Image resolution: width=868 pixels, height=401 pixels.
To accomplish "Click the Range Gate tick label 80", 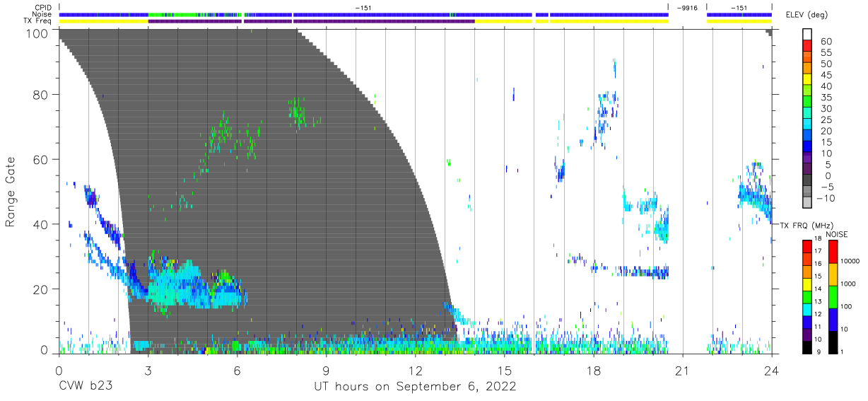I will 41,94.
